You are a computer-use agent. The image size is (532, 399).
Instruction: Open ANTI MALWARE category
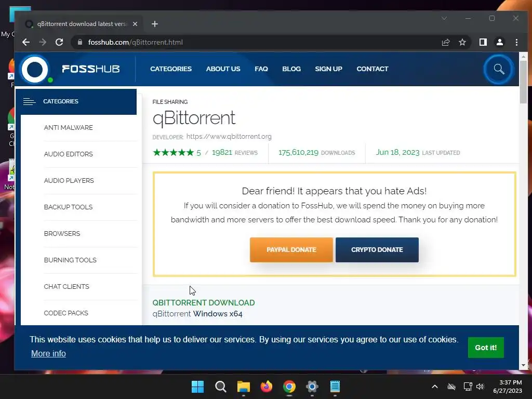(x=68, y=128)
